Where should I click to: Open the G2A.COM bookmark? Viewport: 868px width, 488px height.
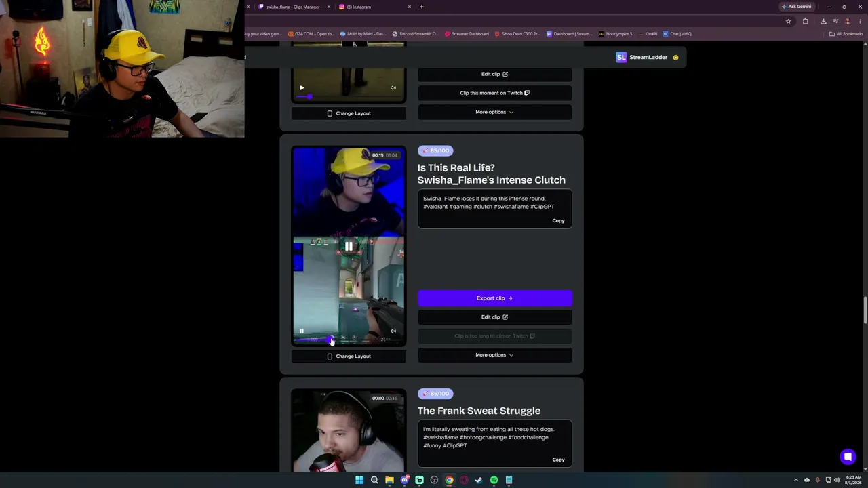(x=311, y=34)
